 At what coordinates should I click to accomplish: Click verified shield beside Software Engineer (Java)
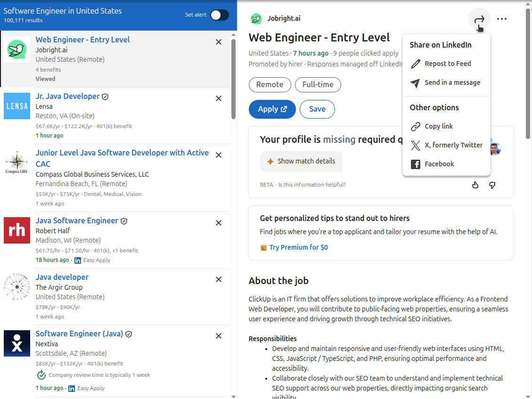click(129, 334)
